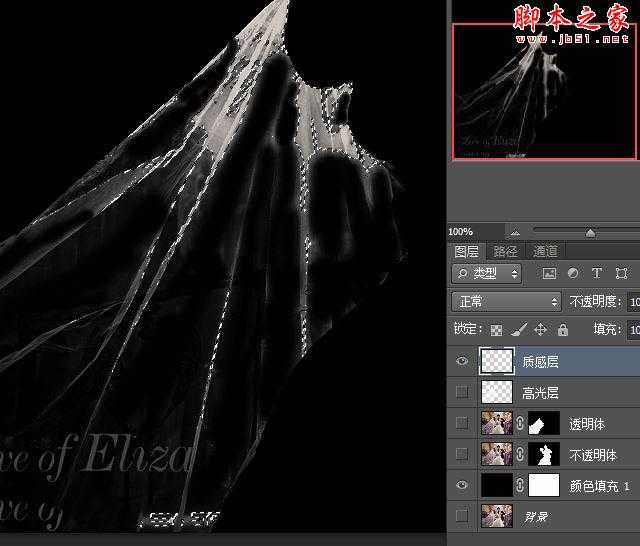
Task: Click the 不透明度 opacity value field
Action: 633,302
